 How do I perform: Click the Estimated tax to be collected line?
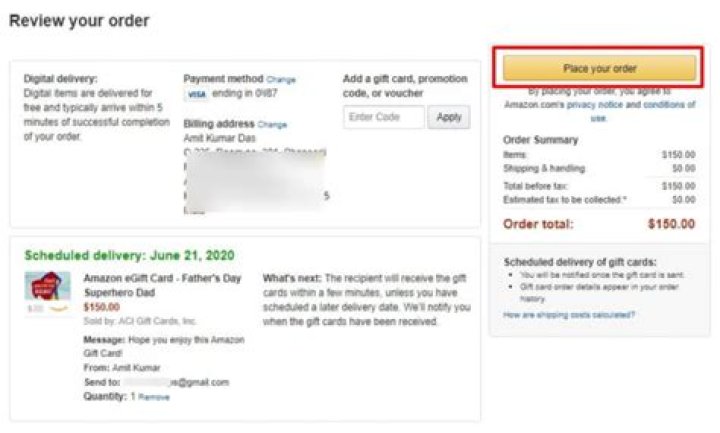565,200
